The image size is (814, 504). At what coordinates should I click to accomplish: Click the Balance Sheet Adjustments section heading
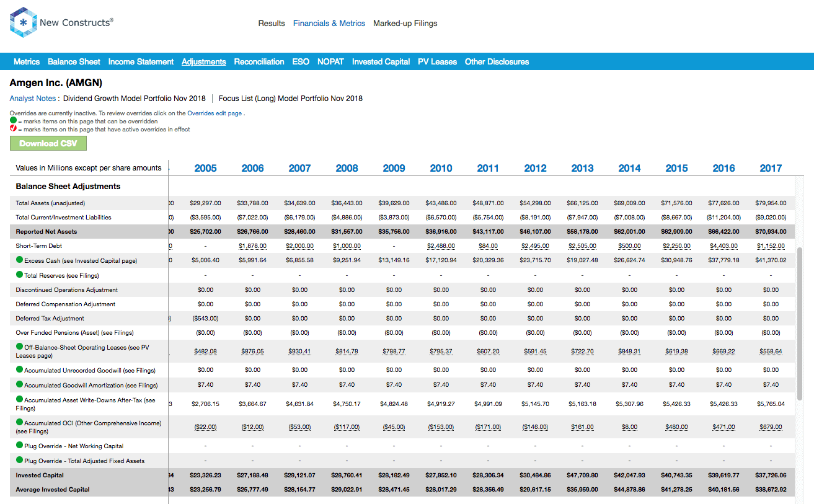(68, 187)
